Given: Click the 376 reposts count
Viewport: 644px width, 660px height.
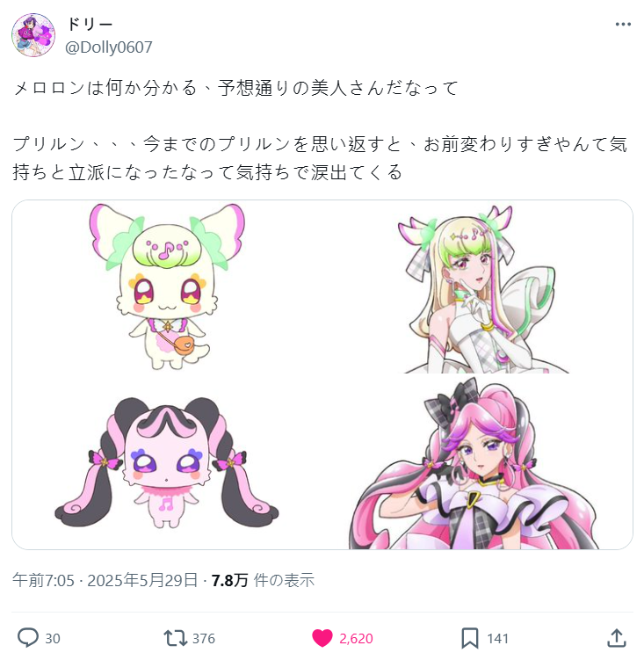Looking at the screenshot, I should coord(204,639).
